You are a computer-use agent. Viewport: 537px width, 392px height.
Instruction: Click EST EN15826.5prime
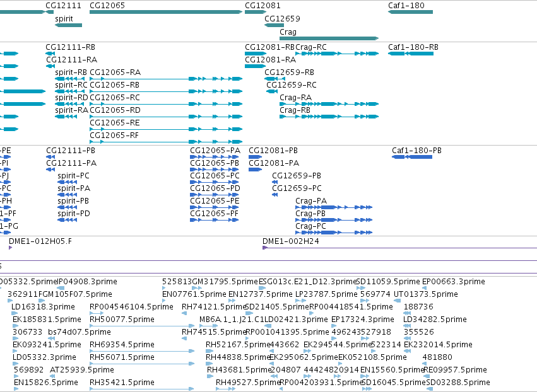click(x=46, y=383)
